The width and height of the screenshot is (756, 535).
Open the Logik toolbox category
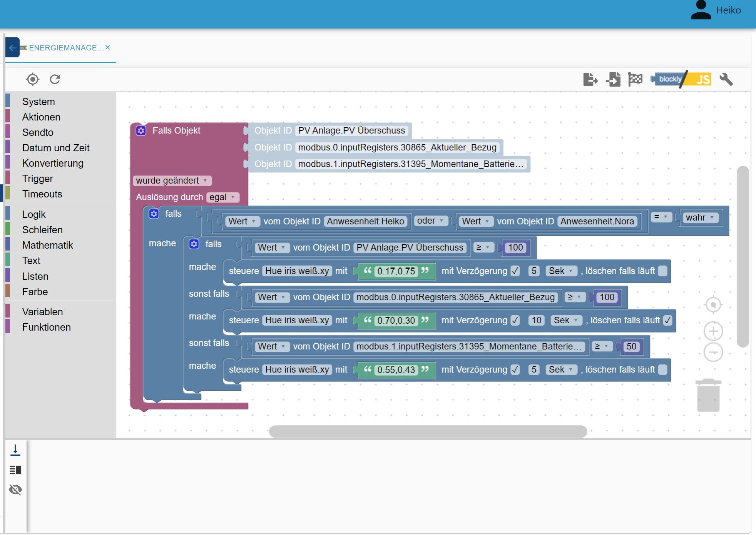click(x=34, y=214)
